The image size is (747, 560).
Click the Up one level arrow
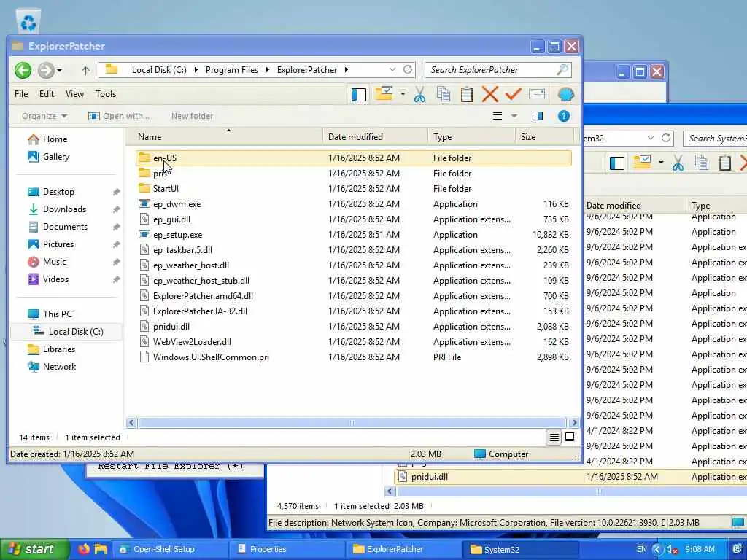(x=85, y=71)
